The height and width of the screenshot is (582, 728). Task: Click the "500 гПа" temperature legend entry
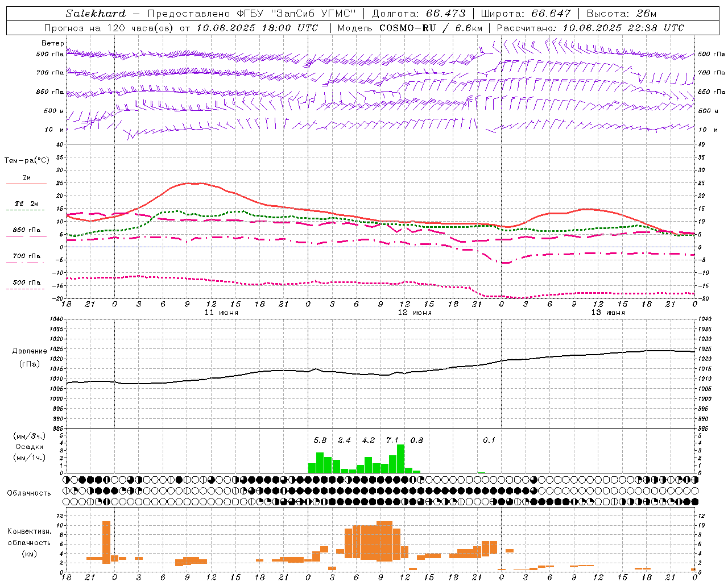coord(27,282)
